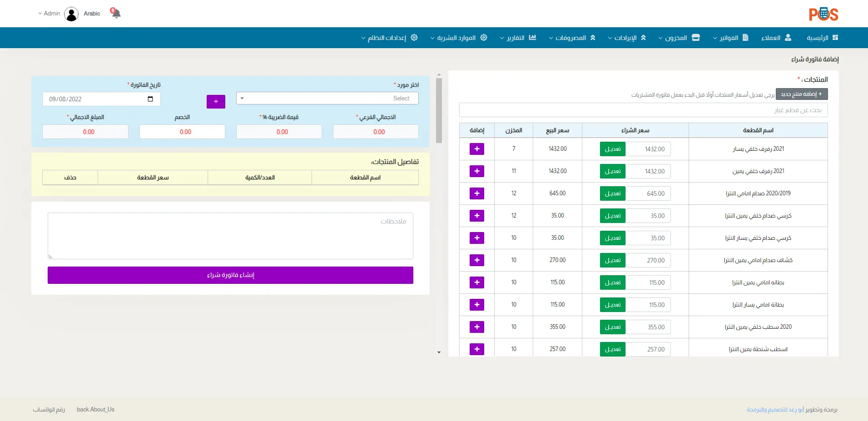The height and width of the screenshot is (421, 868).
Task: Click إنشاء فاتورة شراء create invoice button
Action: 230,275
